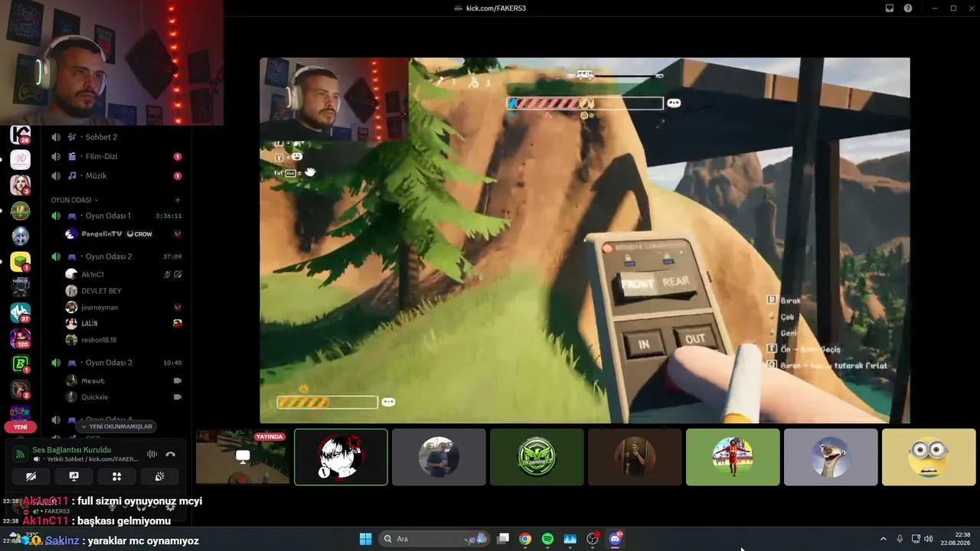Viewport: 980px width, 551px height.
Task: Select user Quickxie in Oyun Odası 3
Action: [123, 396]
